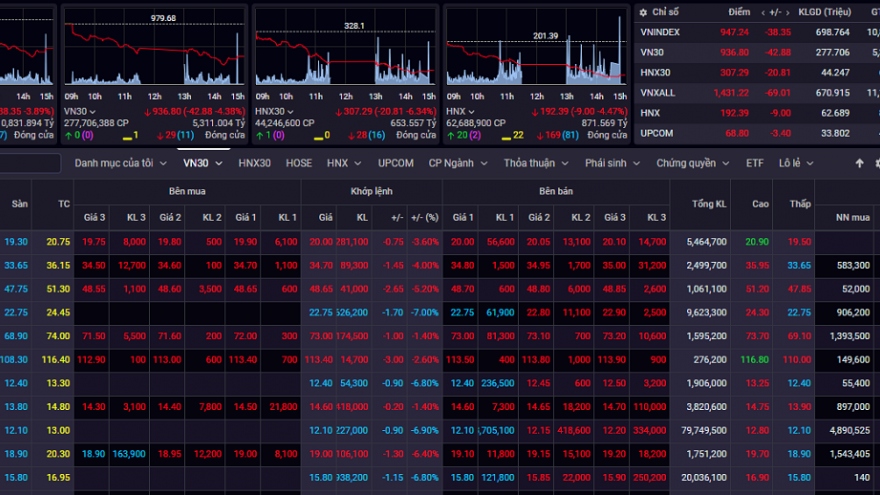The image size is (880, 495).
Task: Open the gear settings beside Chỉ số
Action: (x=643, y=12)
